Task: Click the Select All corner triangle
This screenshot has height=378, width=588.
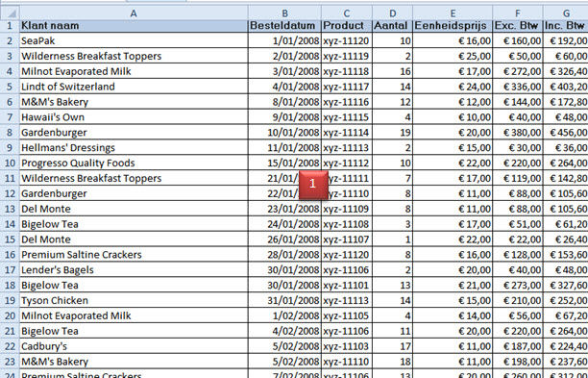Action: click(10, 13)
